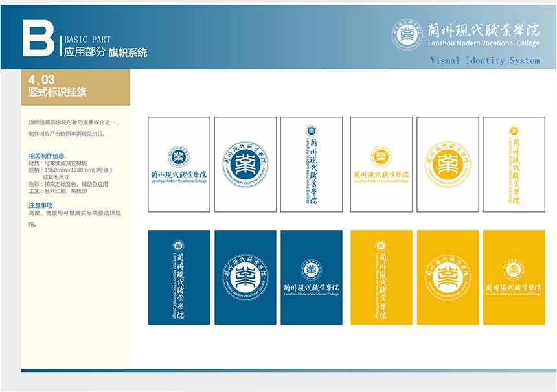The width and height of the screenshot is (557, 392).
Task: Click the 旗帜系统 section label in header
Action: point(128,52)
